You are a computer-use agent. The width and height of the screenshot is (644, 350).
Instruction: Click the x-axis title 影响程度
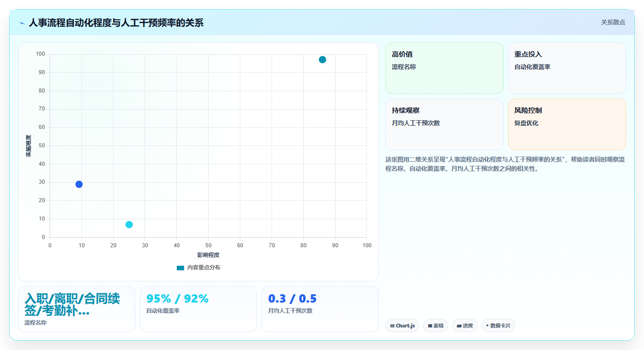[208, 255]
